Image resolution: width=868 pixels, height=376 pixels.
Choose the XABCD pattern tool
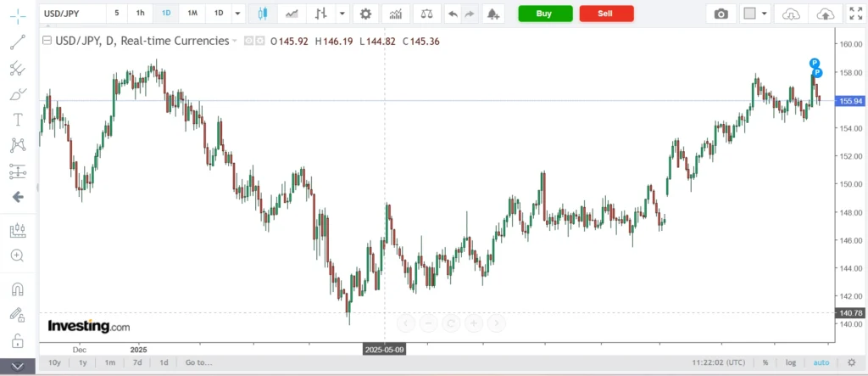(18, 146)
